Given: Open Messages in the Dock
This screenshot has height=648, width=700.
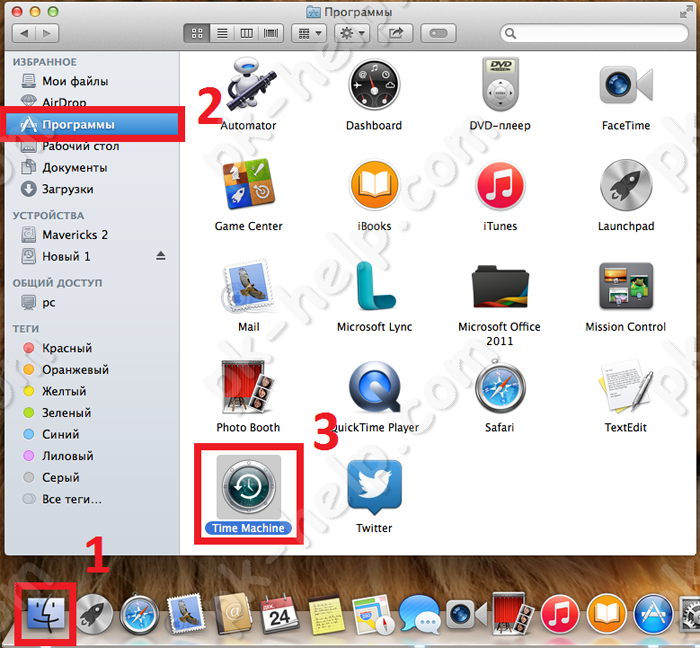Looking at the screenshot, I should pyautogui.click(x=420, y=615).
